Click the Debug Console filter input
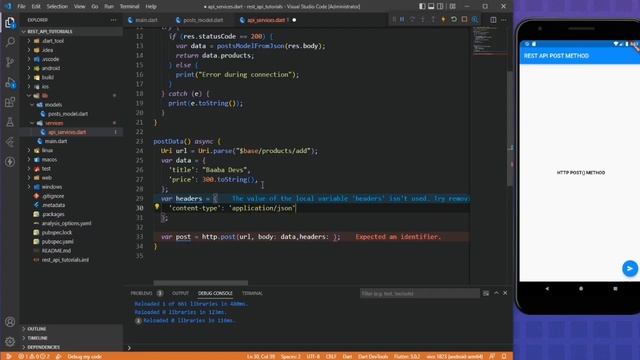 click(x=420, y=293)
